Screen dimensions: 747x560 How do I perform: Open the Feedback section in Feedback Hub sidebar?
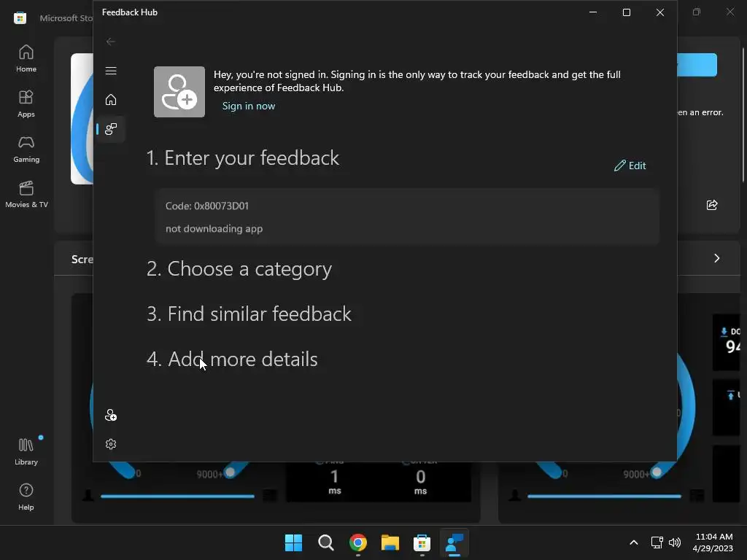[111, 128]
